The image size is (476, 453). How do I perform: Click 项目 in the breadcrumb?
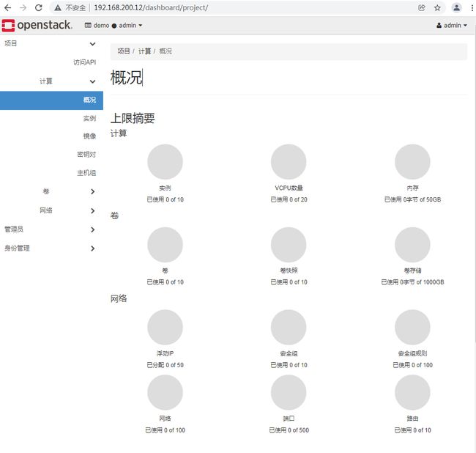124,51
